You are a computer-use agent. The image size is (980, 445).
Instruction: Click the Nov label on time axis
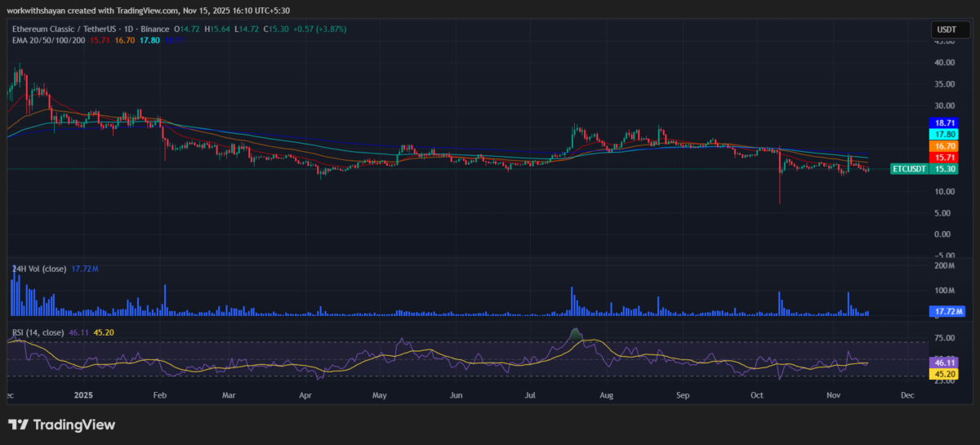[x=834, y=394]
